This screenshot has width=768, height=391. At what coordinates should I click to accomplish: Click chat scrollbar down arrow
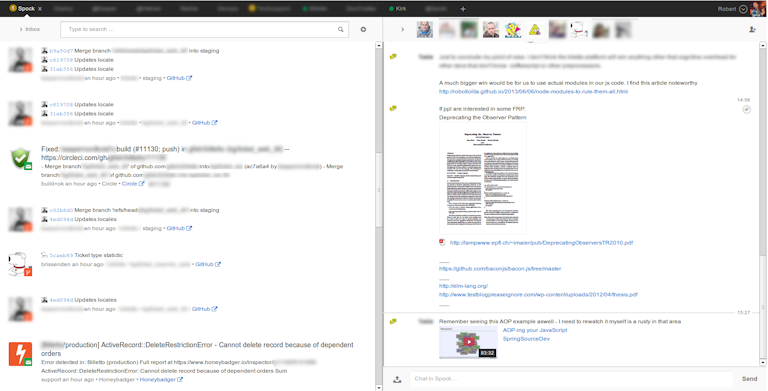(x=763, y=363)
